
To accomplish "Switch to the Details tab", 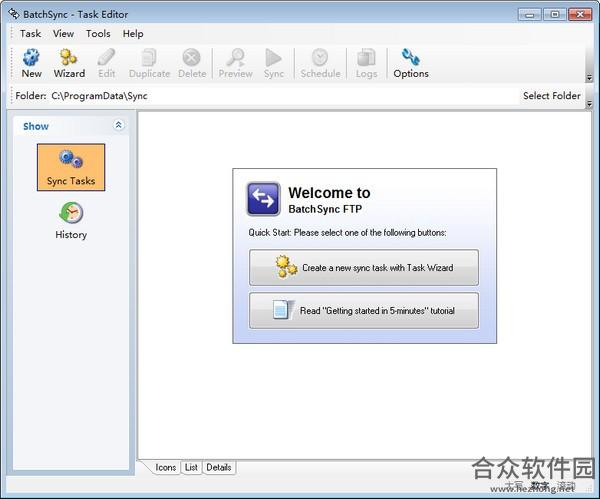I will [x=218, y=467].
